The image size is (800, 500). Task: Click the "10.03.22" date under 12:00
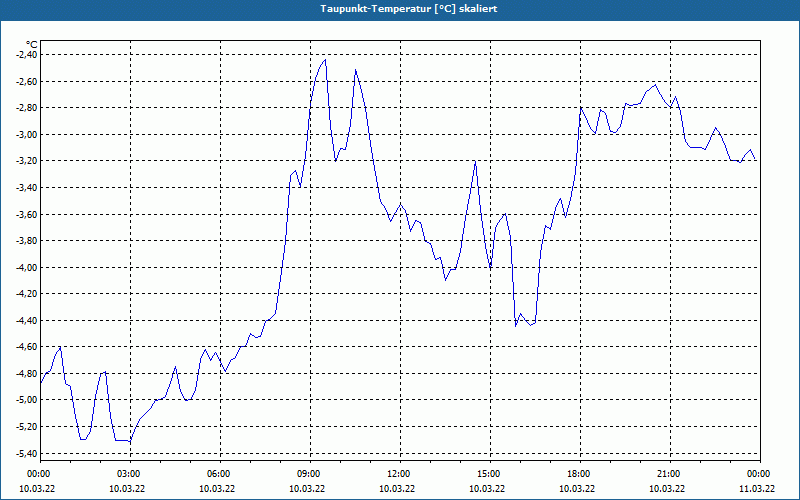tap(397, 488)
